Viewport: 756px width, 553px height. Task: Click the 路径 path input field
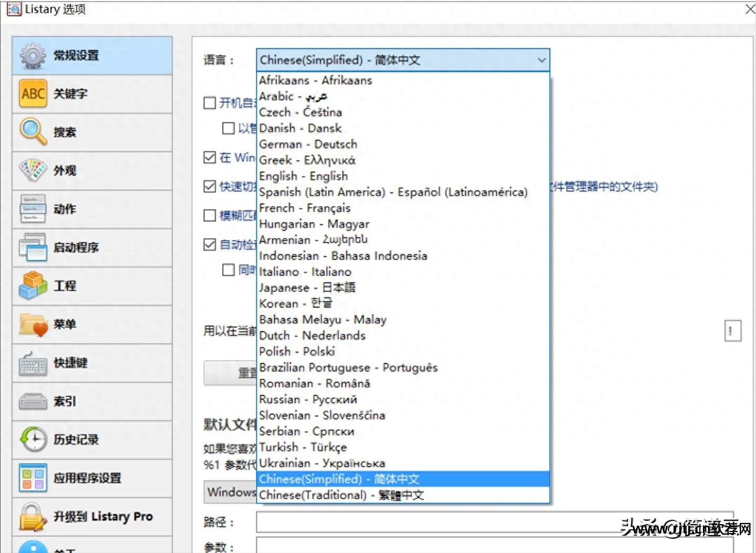(495, 522)
